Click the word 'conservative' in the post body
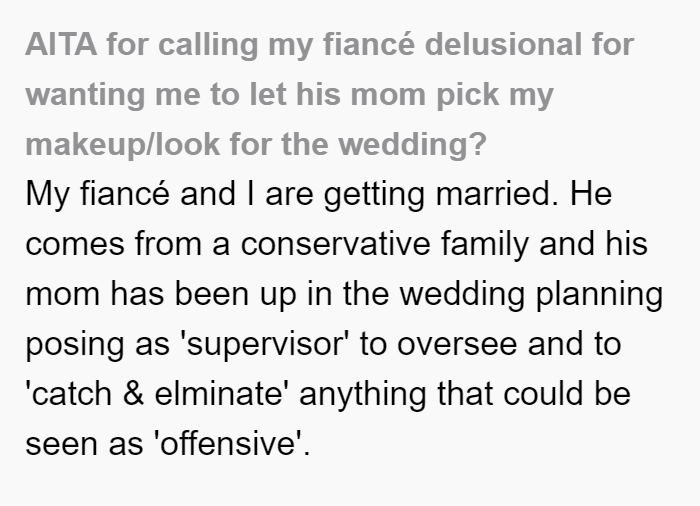Image resolution: width=700 pixels, height=506 pixels. pos(335,244)
